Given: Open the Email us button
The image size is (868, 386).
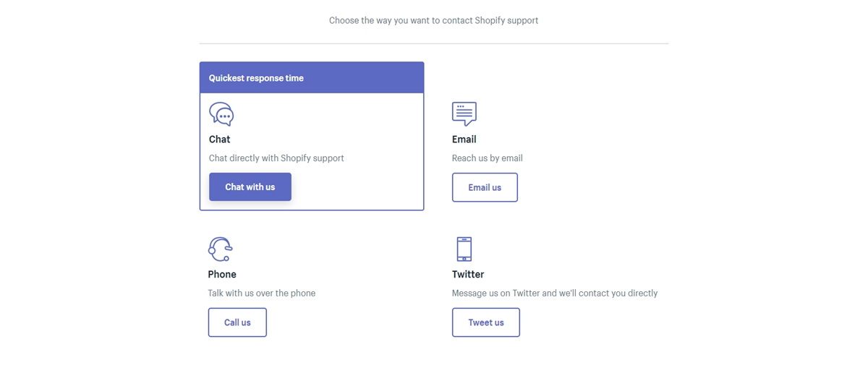Looking at the screenshot, I should [485, 187].
